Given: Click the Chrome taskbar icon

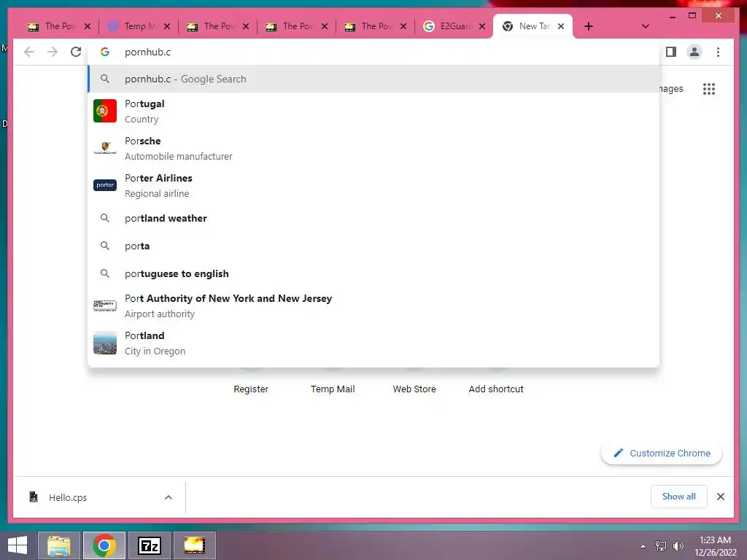Looking at the screenshot, I should [104, 545].
